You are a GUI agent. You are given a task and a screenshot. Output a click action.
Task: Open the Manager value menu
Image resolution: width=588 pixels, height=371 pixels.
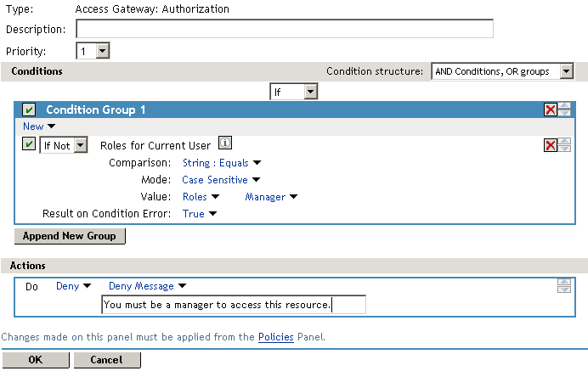[271, 197]
